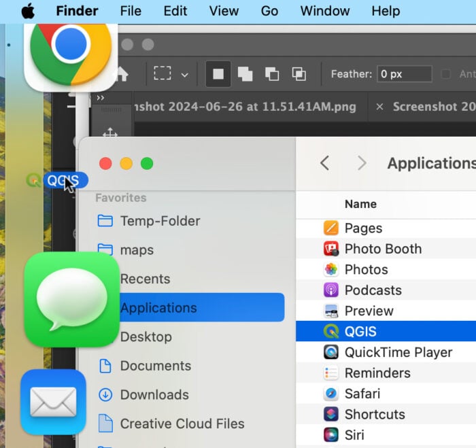Screen dimensions: 476x448
Task: Open the View menu
Action: tap(224, 12)
